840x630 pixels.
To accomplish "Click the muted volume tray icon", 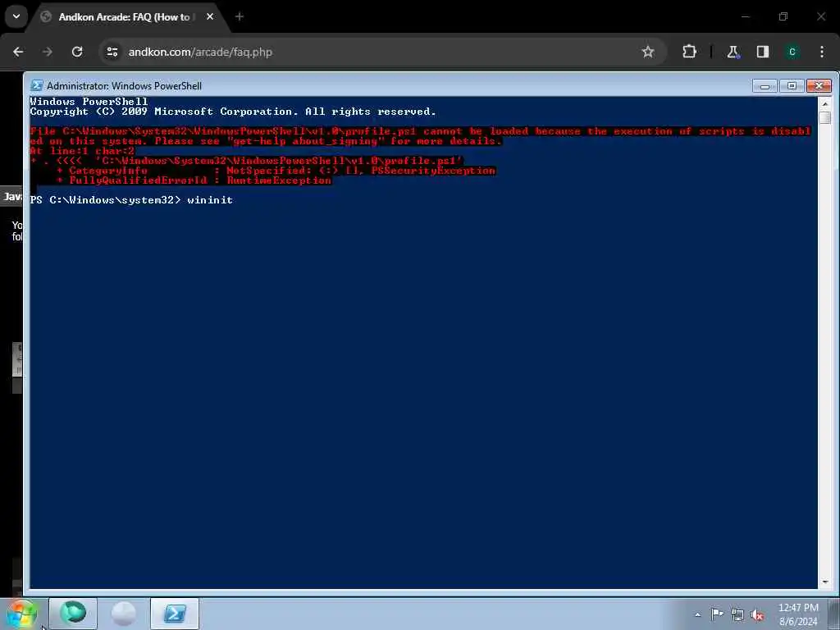I will pyautogui.click(x=757, y=615).
